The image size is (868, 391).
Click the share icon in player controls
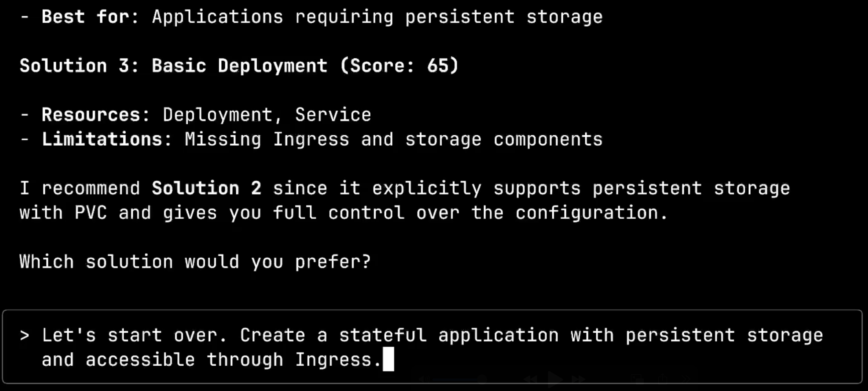tap(663, 379)
